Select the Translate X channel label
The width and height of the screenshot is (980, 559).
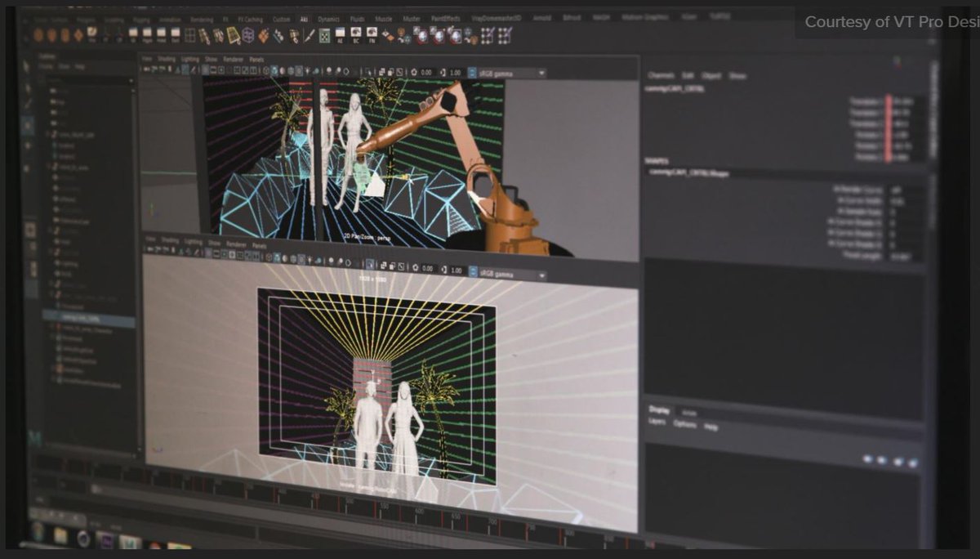pos(866,101)
